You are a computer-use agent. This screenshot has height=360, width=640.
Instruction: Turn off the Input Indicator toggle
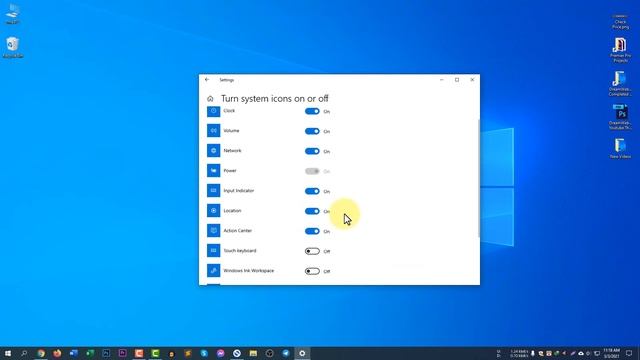click(312, 191)
